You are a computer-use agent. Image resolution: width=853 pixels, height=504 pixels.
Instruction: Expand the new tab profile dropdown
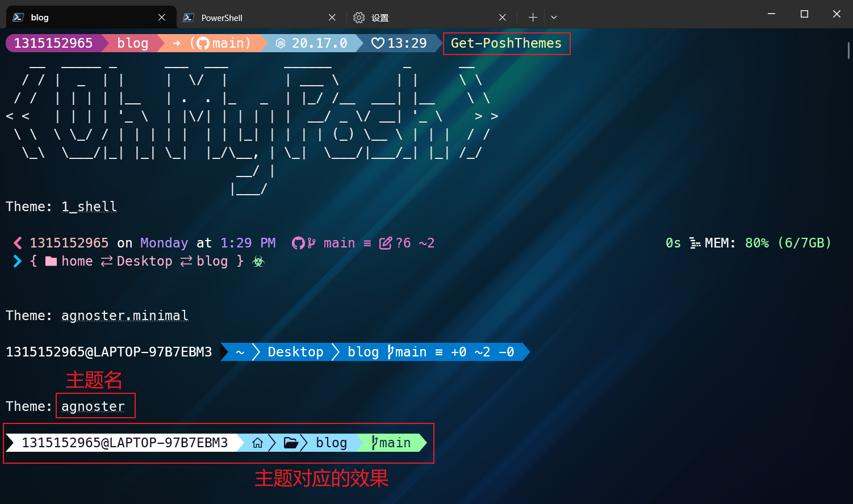tap(554, 18)
